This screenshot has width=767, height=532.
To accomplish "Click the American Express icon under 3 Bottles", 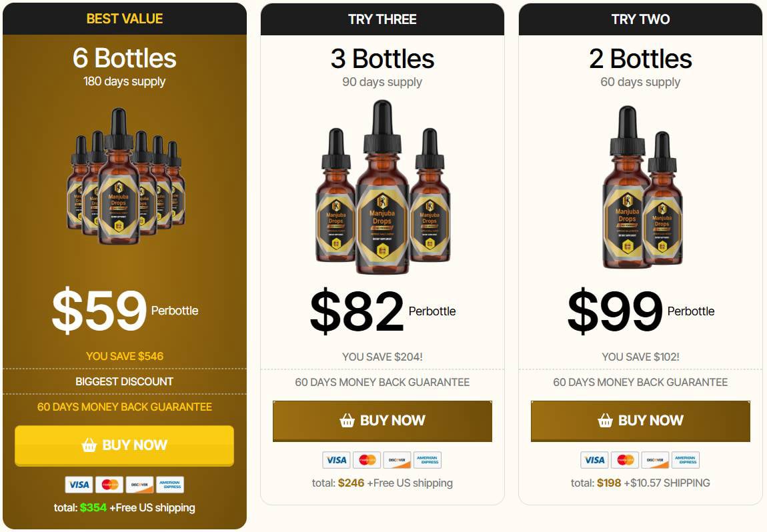I will [x=428, y=460].
